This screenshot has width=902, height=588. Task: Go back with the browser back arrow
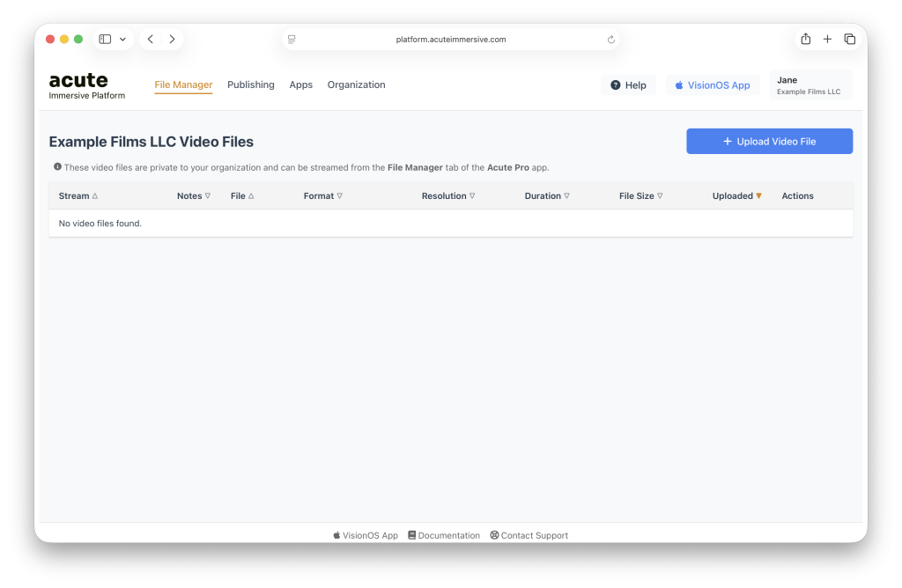pyautogui.click(x=151, y=39)
